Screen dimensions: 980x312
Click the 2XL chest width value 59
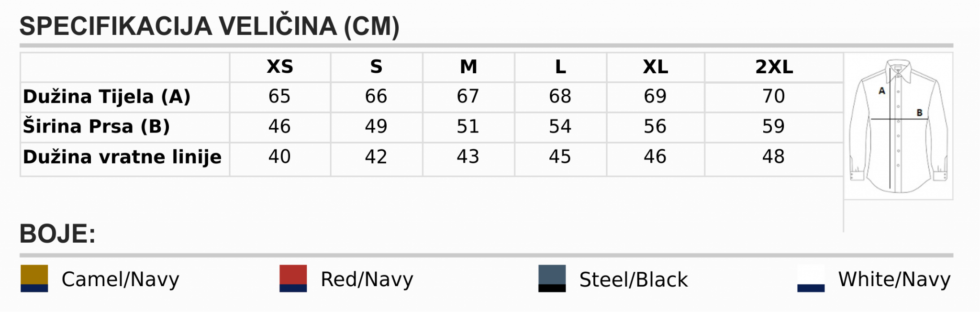click(x=773, y=126)
